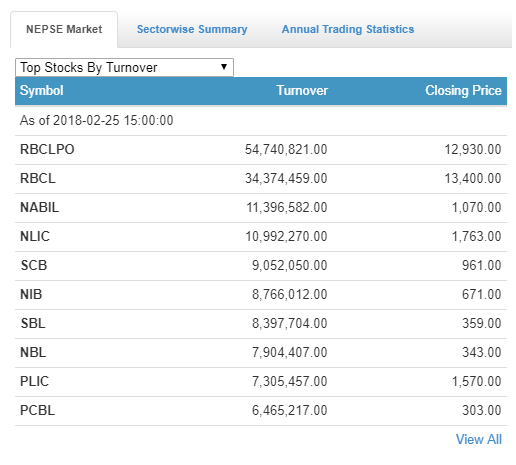516x465 pixels.
Task: Click the As of 2018-02-25 date row
Action: tap(261, 121)
